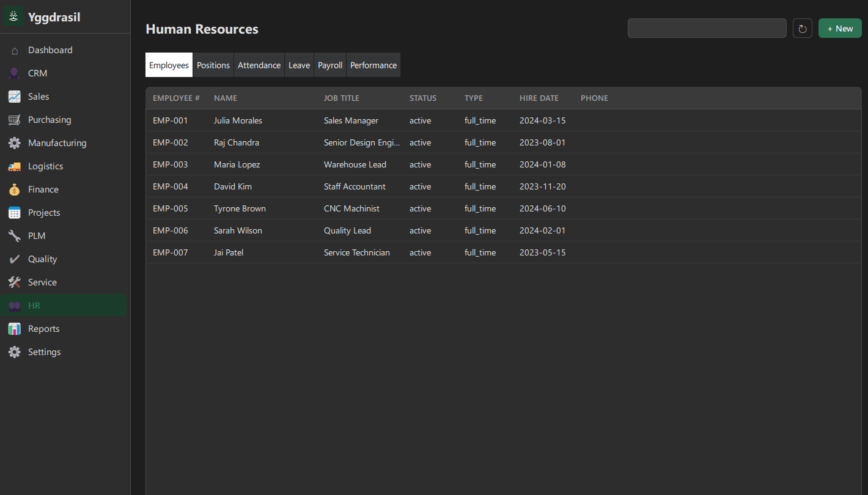Open the Quality checkmark icon
This screenshot has width=868, height=495.
pos(14,258)
